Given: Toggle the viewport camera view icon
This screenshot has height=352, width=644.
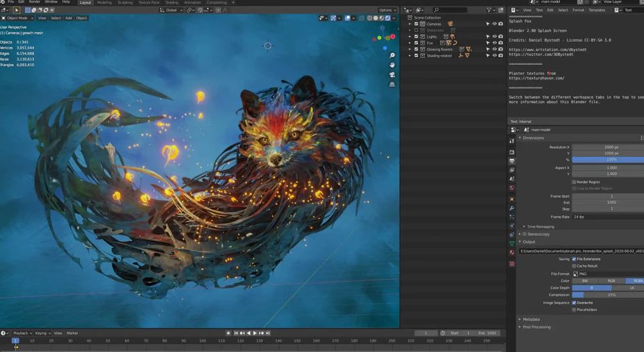Looking at the screenshot, I should tap(392, 75).
